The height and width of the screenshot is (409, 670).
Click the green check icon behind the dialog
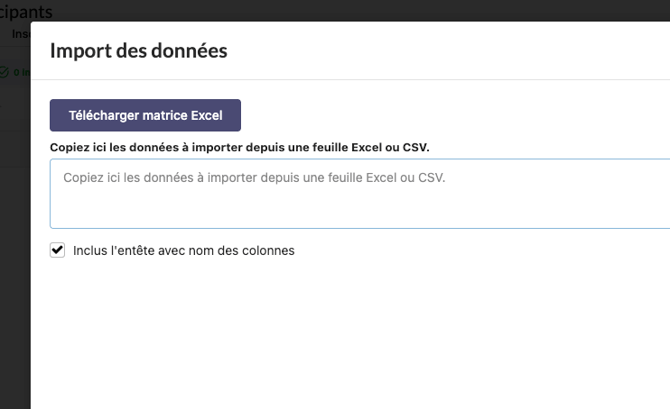click(x=4, y=72)
